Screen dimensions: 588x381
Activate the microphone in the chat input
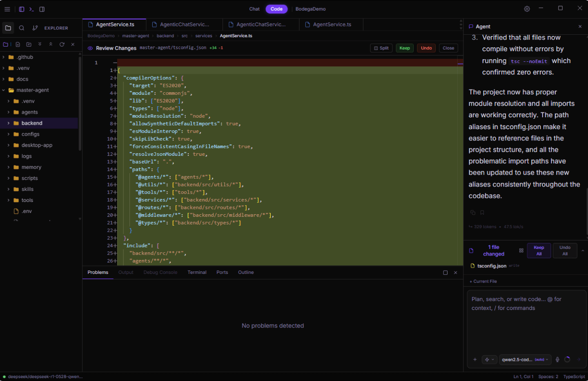[557, 359]
